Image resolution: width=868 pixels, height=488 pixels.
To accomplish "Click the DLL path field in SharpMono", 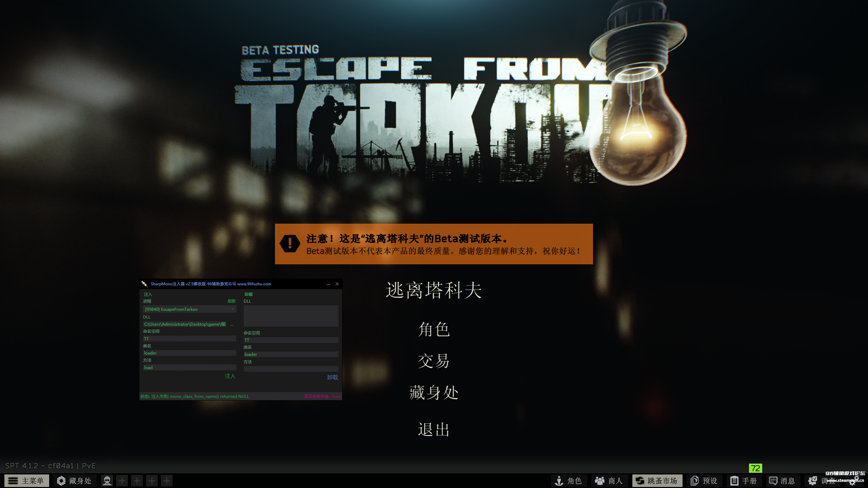I will pyautogui.click(x=185, y=324).
